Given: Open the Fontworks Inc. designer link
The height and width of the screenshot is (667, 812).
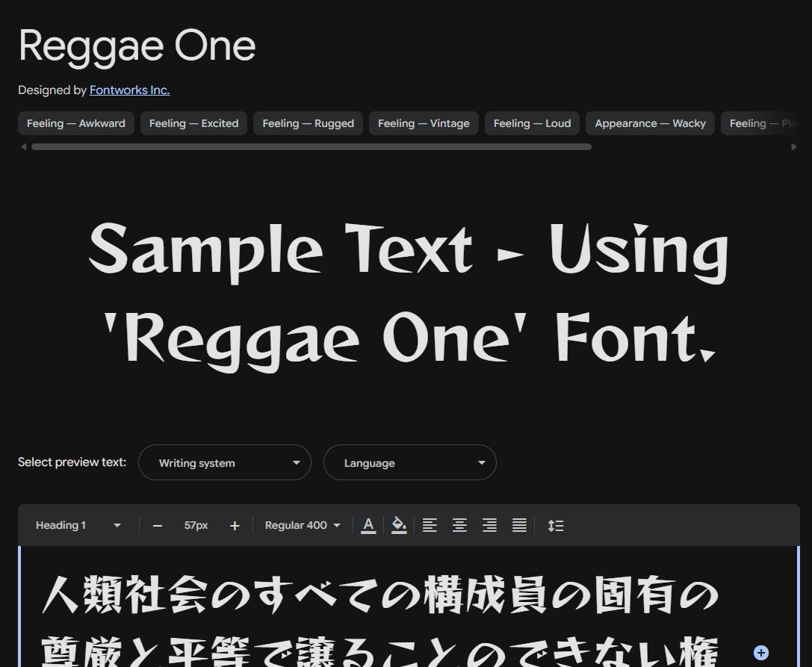Looking at the screenshot, I should (129, 90).
